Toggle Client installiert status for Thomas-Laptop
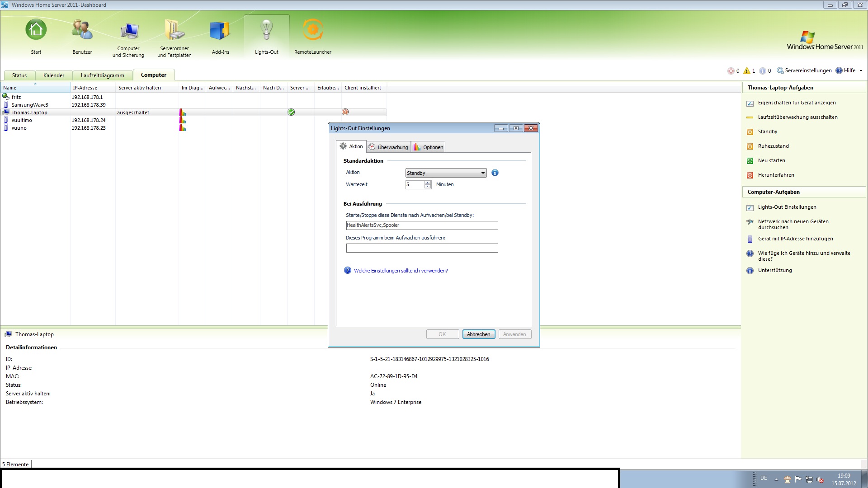 point(345,112)
